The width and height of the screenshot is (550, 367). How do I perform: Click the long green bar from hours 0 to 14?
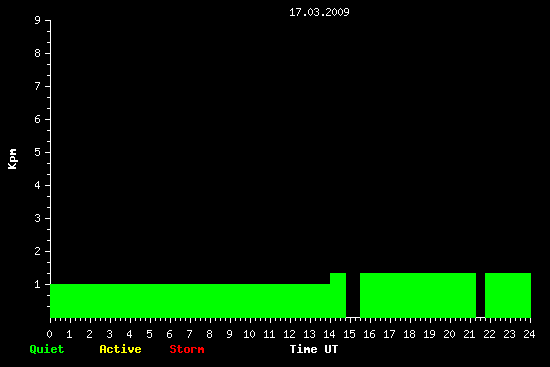[190, 301]
